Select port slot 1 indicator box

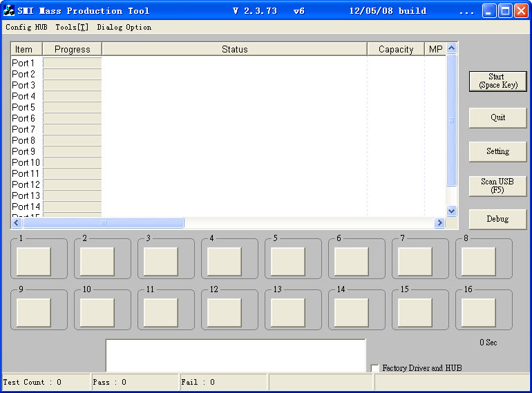click(x=34, y=261)
